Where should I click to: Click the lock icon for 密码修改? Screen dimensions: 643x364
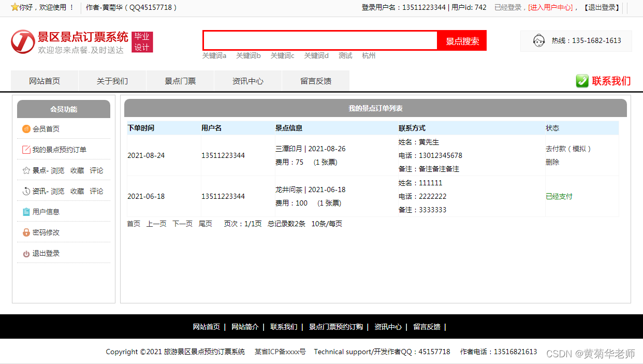point(26,232)
